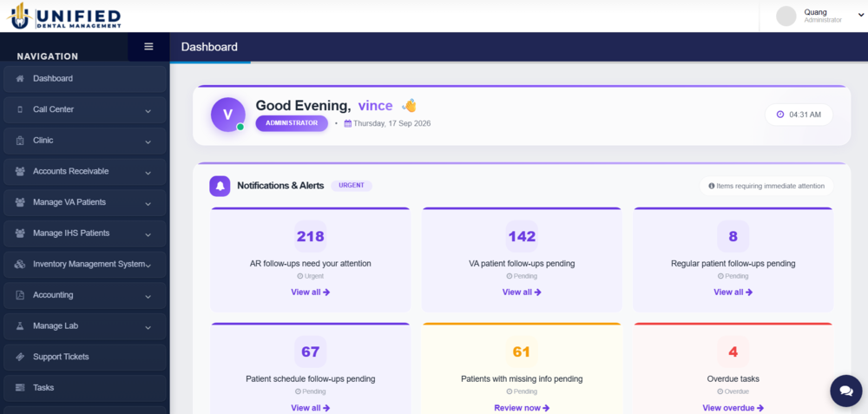Click the 4 overdue tasks count

click(733, 352)
